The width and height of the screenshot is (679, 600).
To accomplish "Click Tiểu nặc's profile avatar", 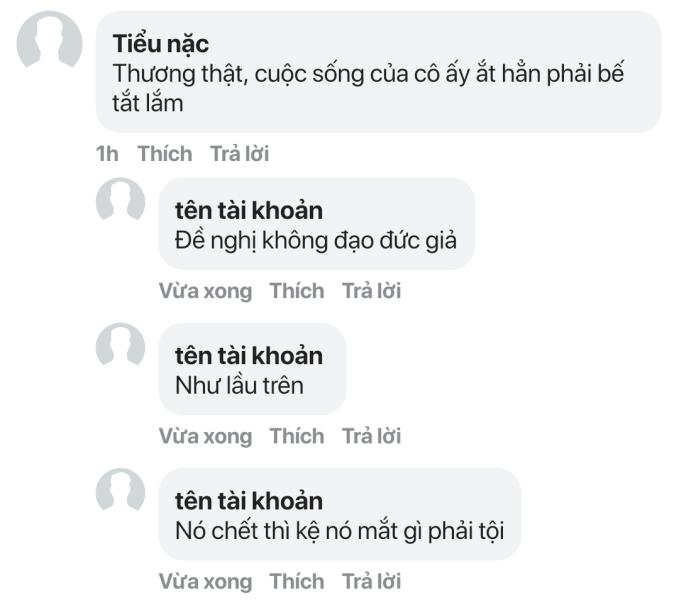I will (x=50, y=41).
